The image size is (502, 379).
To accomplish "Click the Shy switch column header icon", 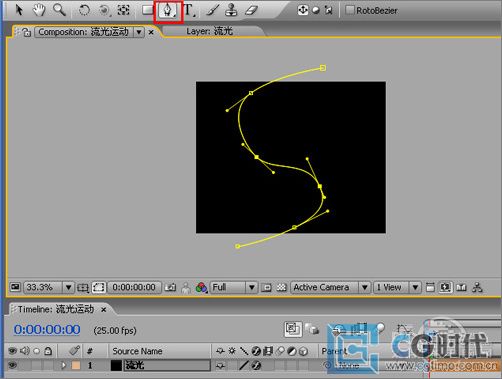I will (x=220, y=351).
